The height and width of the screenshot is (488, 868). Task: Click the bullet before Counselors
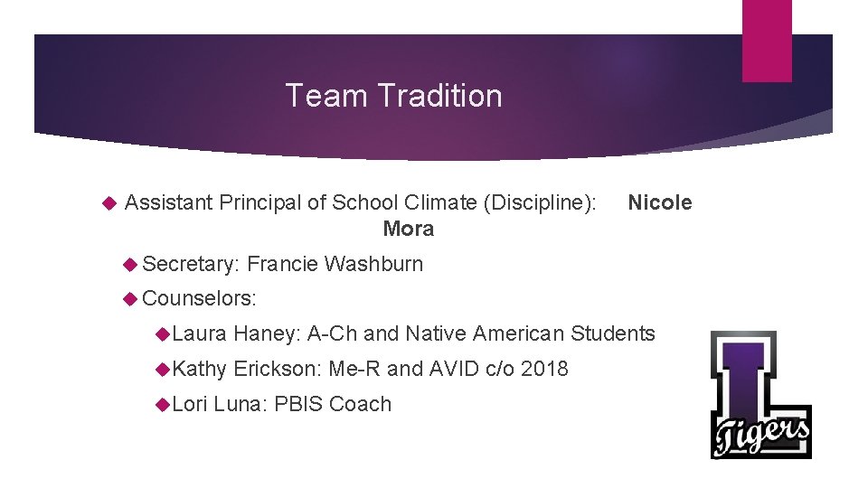coord(132,296)
